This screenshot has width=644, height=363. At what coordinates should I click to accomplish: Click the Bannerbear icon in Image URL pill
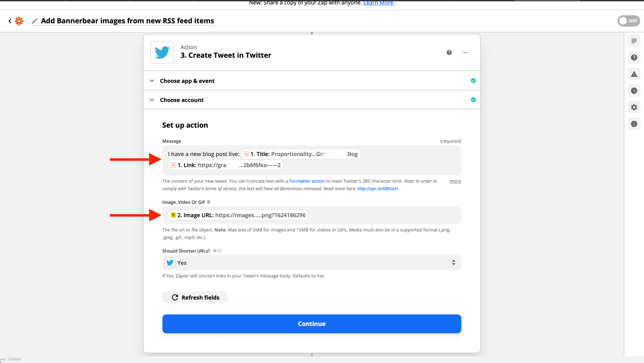pos(173,215)
